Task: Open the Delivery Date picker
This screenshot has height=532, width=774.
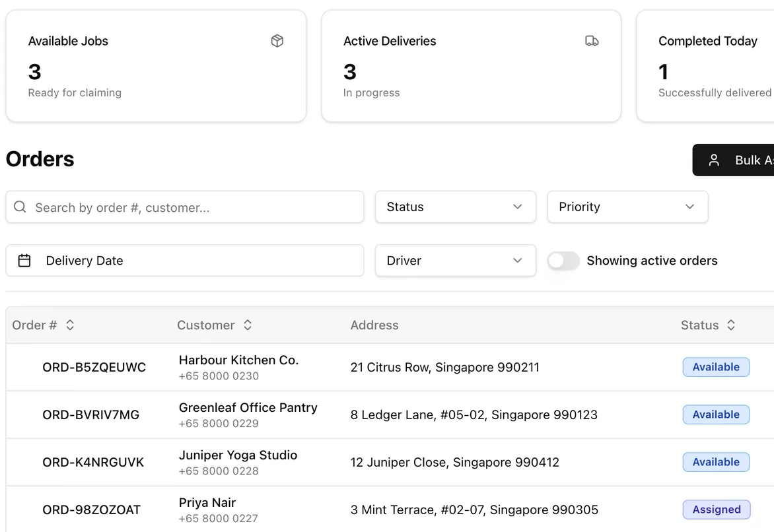Action: [x=185, y=261]
